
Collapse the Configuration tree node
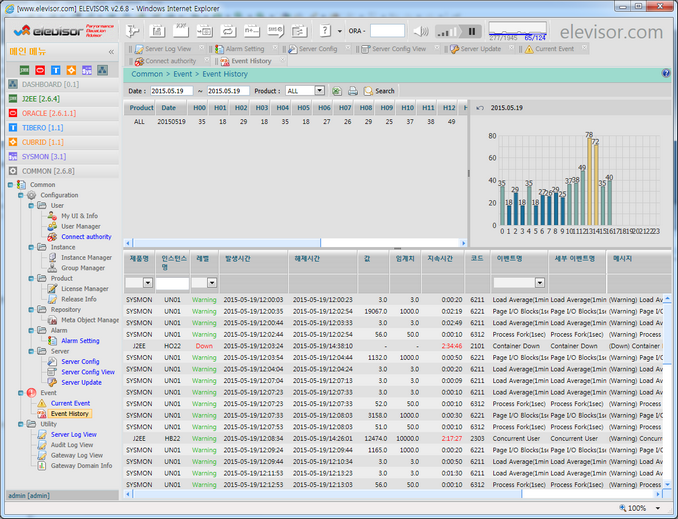(x=21, y=195)
